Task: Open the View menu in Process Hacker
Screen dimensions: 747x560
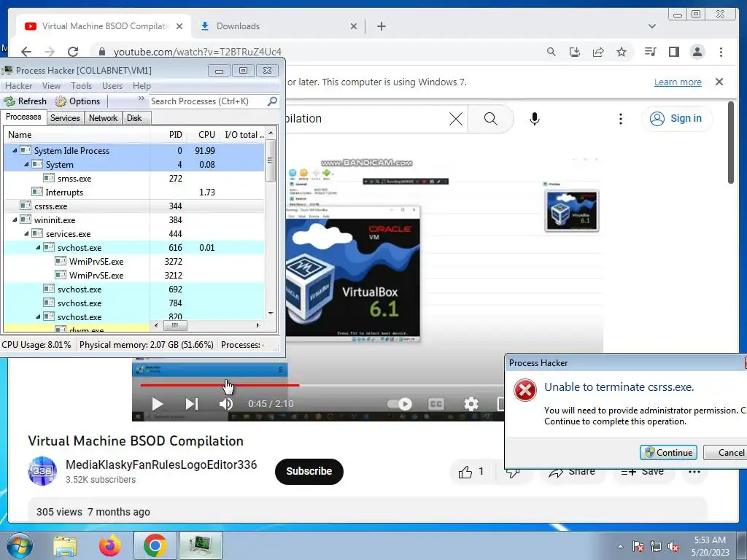Action: [x=51, y=86]
